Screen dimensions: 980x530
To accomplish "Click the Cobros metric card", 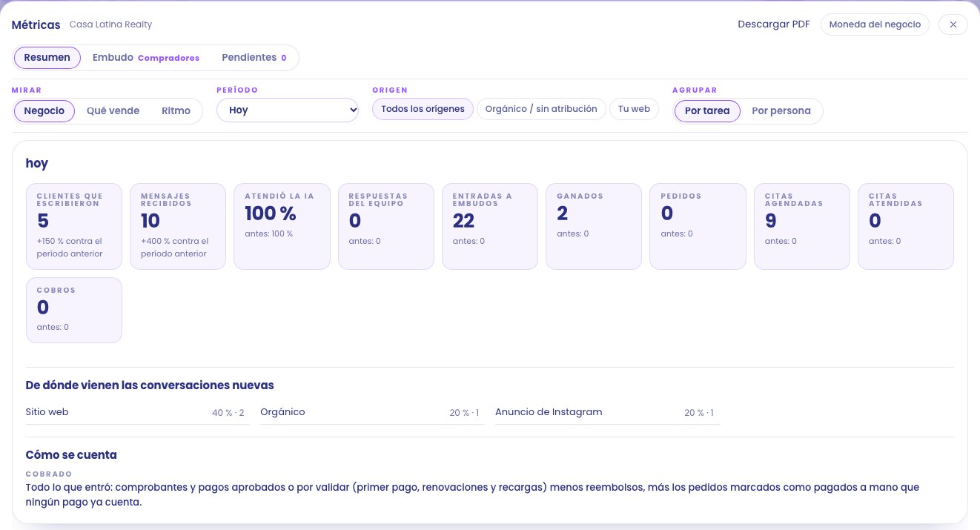I will point(74,311).
